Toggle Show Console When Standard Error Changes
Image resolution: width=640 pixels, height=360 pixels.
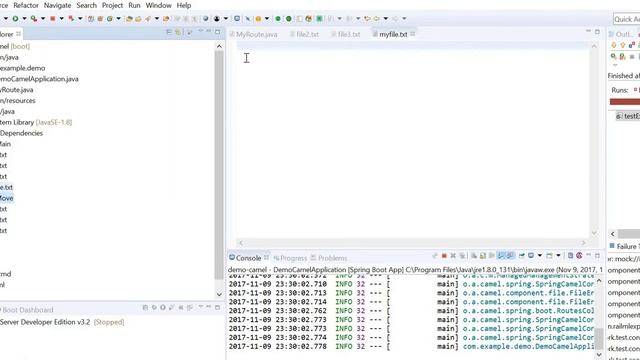(x=510, y=256)
